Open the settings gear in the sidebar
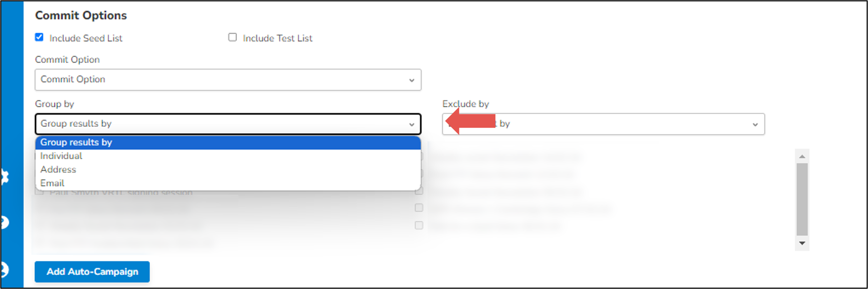The height and width of the screenshot is (289, 868). coord(4,177)
